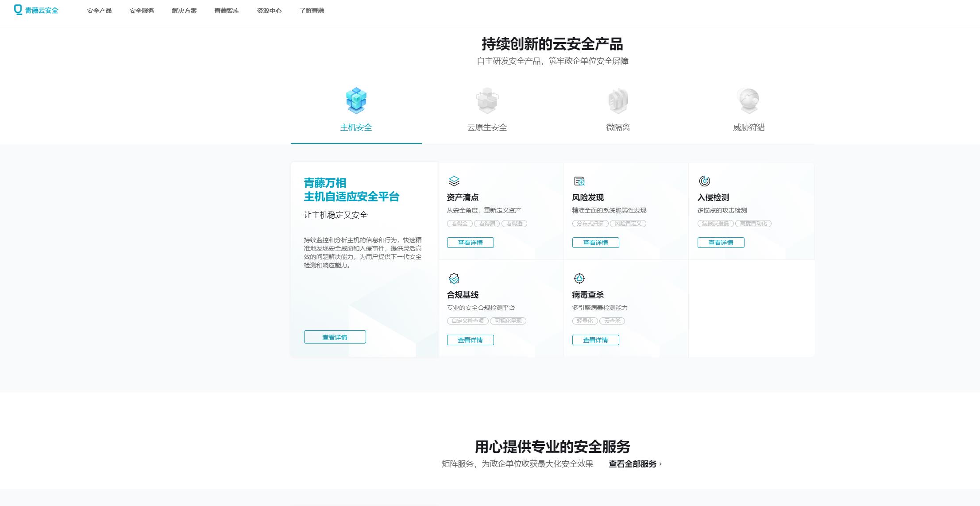Click the 云原生安全 grey icon
The width and height of the screenshot is (980, 506).
coord(487,100)
